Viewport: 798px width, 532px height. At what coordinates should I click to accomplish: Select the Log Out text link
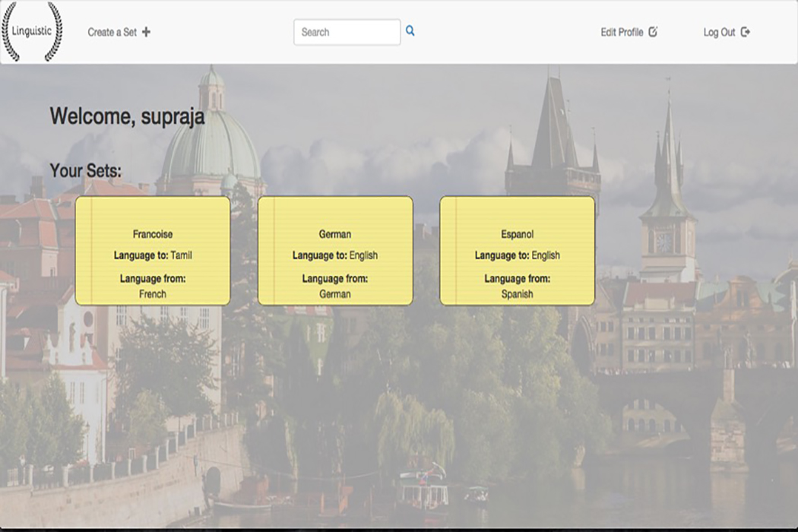coord(719,32)
